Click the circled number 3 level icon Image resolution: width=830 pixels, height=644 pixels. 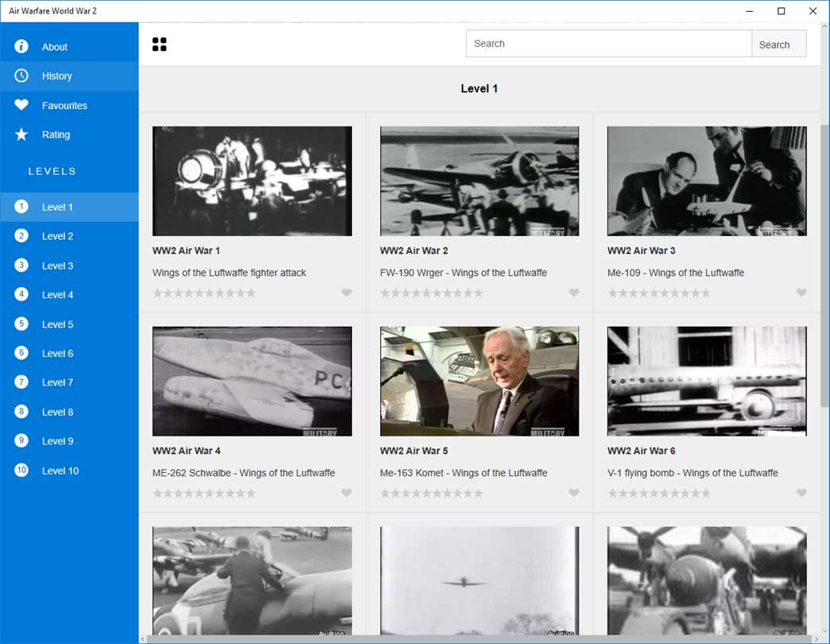[21, 265]
